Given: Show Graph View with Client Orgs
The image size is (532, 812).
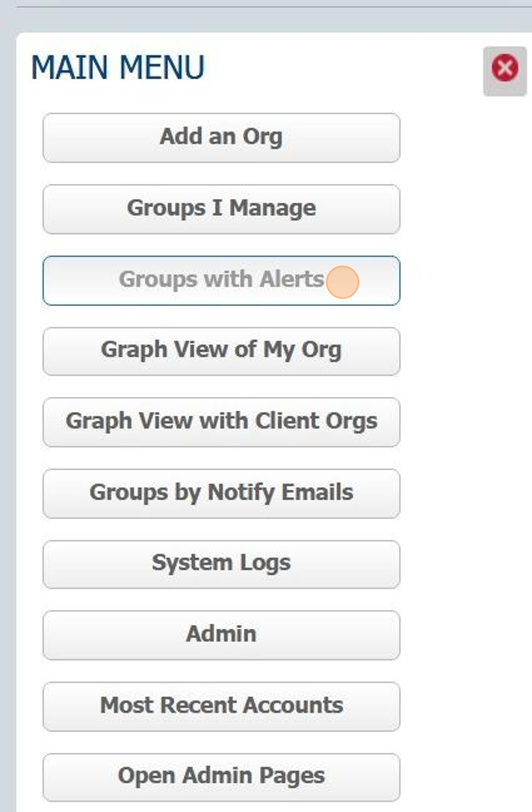Looking at the screenshot, I should coord(221,422).
